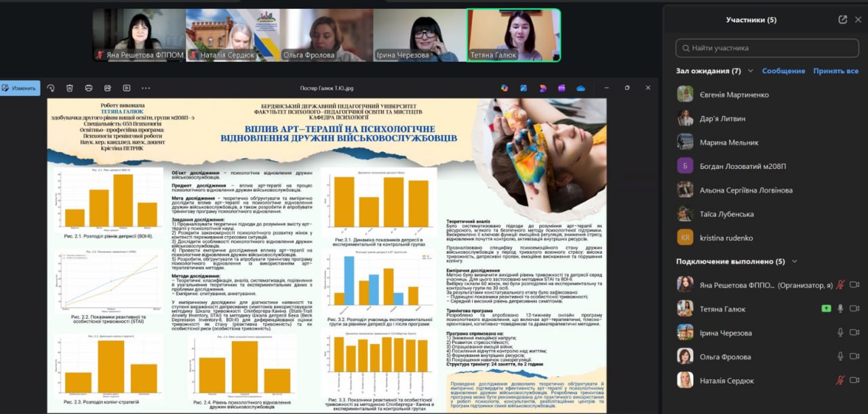868x414 pixels.
Task: Select Тетяна Галюк's video thumbnail
Action: pyautogui.click(x=513, y=35)
